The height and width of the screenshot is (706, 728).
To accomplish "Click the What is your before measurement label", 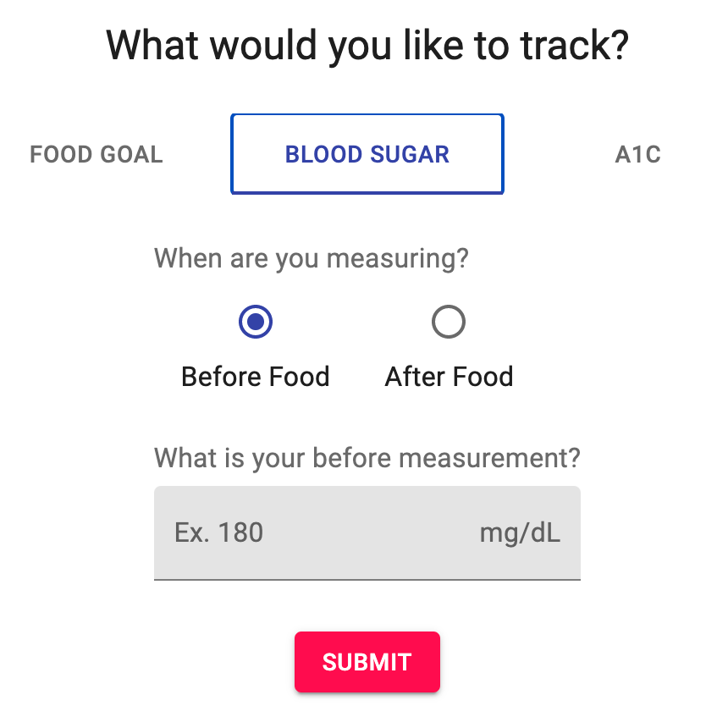I will click(x=367, y=459).
